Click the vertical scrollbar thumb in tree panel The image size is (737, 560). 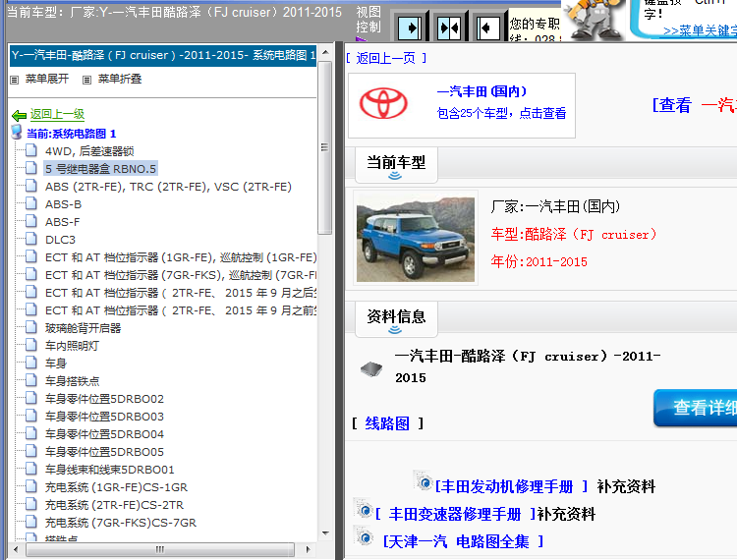[x=325, y=147]
